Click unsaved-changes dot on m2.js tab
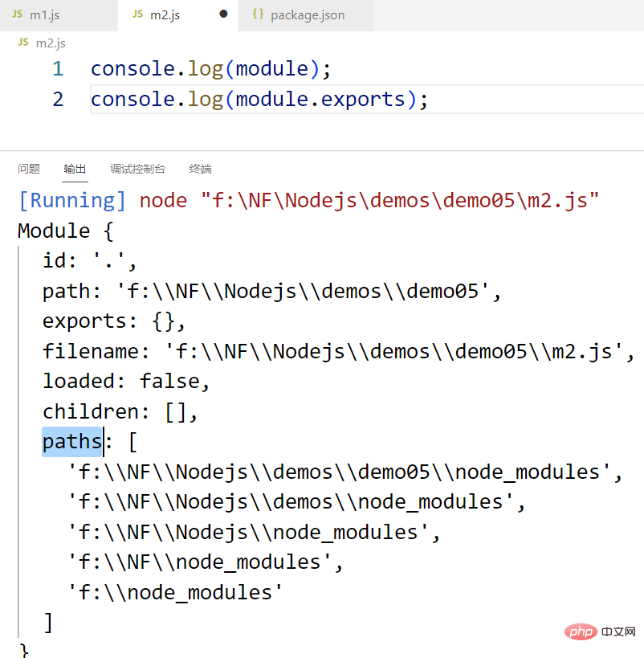Viewport: 644px width, 658px height. (x=223, y=14)
